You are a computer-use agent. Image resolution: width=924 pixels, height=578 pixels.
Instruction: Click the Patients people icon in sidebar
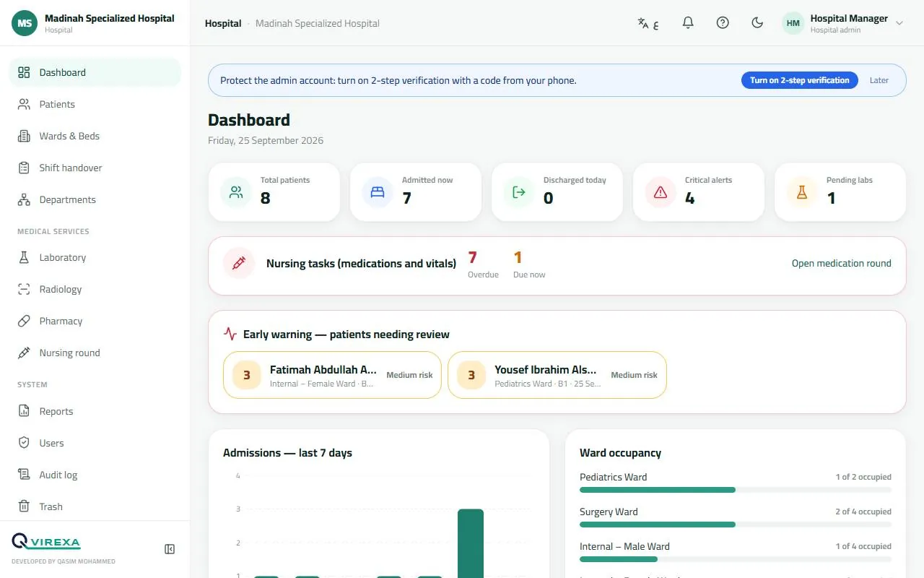pyautogui.click(x=24, y=104)
